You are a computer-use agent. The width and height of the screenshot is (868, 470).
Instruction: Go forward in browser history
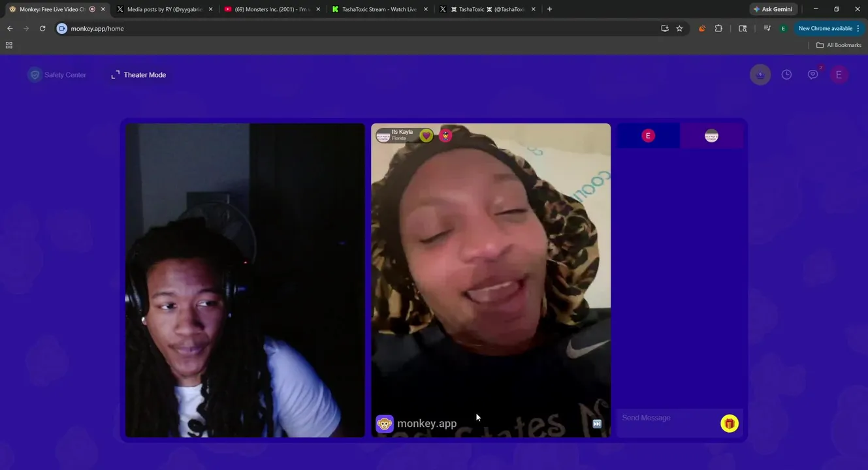coord(26,29)
